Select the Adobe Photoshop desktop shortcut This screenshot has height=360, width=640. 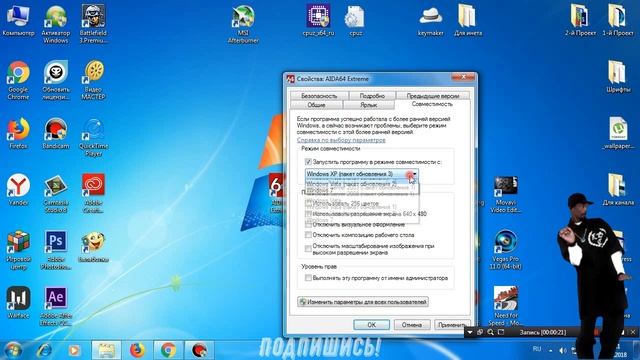point(56,250)
